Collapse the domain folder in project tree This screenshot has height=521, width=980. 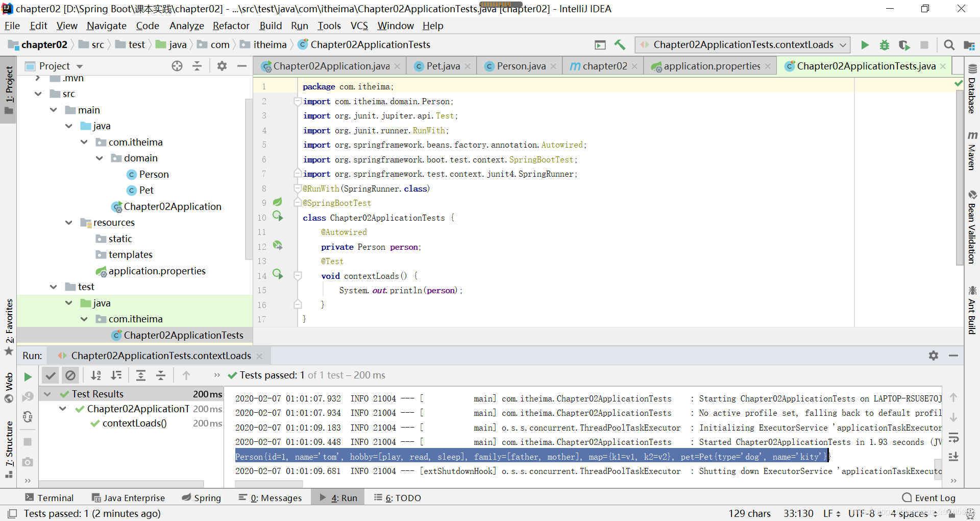[x=100, y=158]
